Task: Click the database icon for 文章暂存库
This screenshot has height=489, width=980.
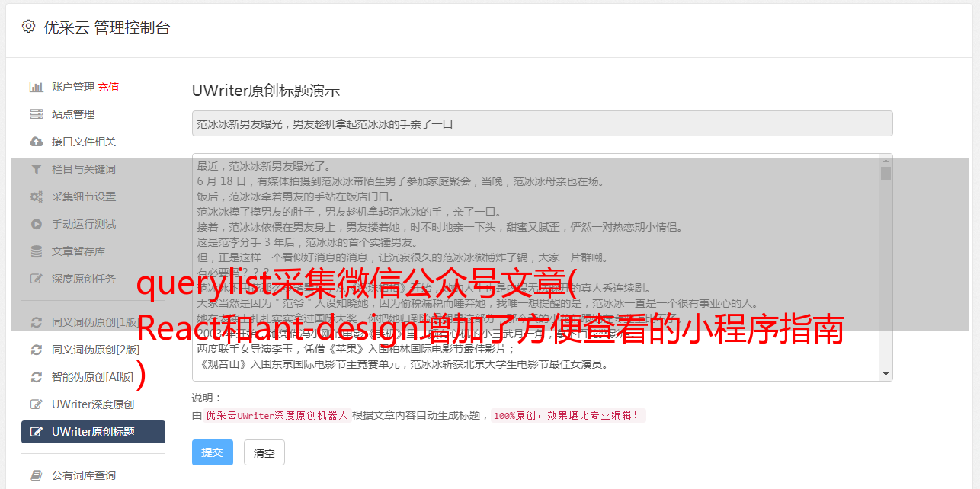Action: tap(36, 251)
